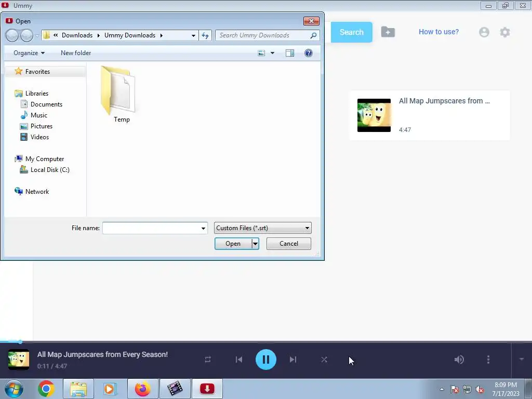
Task: Toggle the preview pane
Action: [290, 53]
